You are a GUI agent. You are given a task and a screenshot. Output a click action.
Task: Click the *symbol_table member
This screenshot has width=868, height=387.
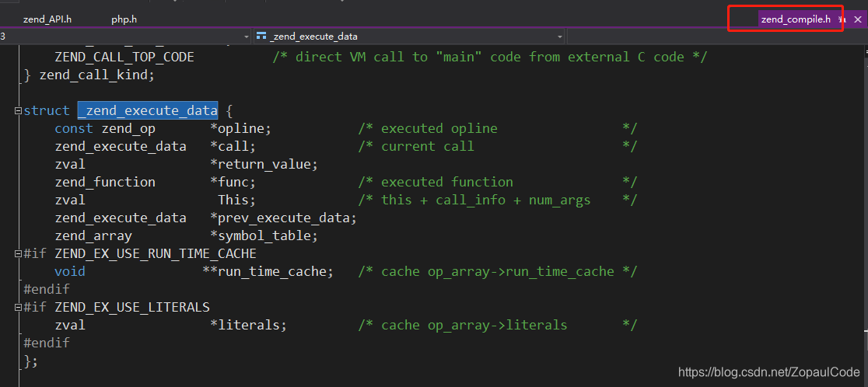coord(264,235)
